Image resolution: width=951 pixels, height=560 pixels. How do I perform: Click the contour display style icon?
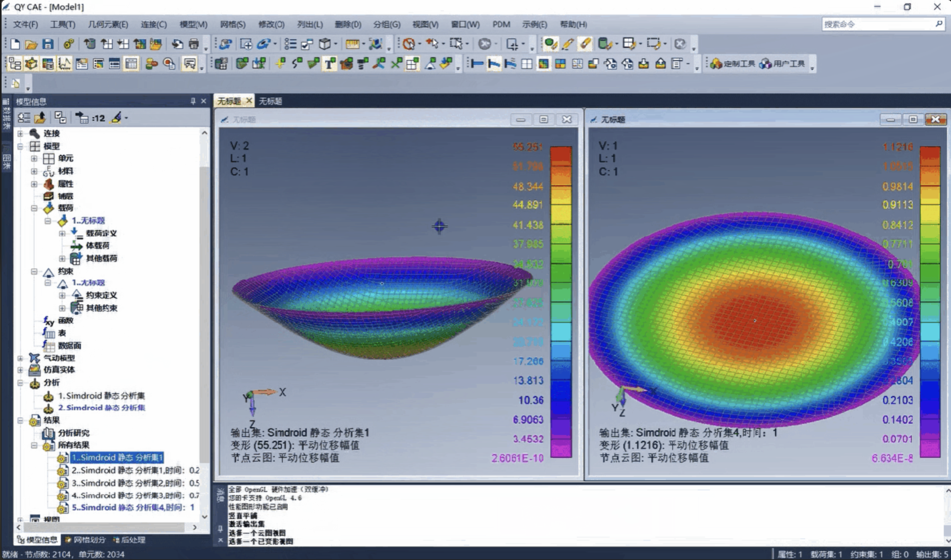coord(543,64)
